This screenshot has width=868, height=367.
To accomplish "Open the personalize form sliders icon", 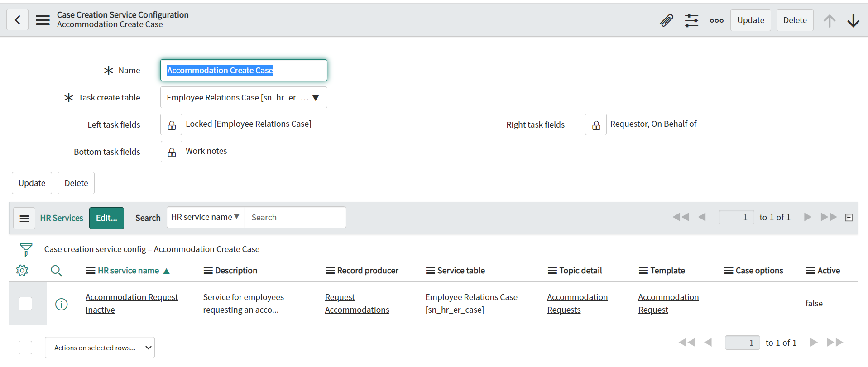I will pos(691,20).
